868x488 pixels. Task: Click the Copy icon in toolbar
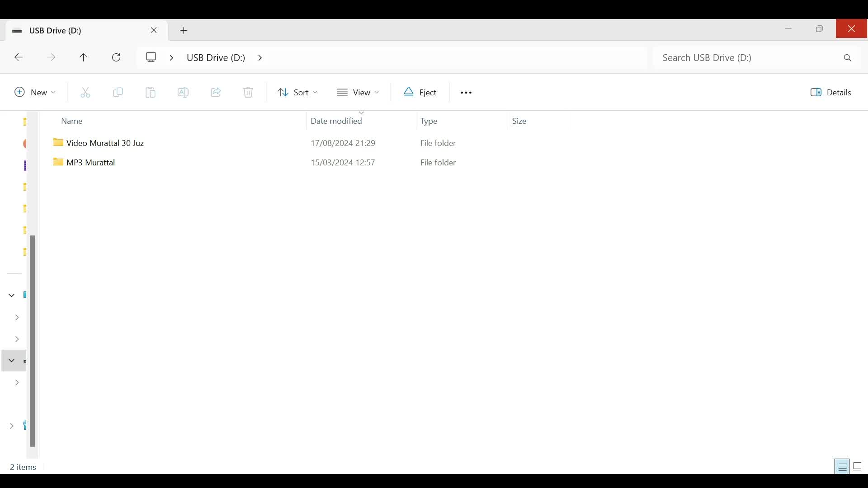[x=118, y=93]
